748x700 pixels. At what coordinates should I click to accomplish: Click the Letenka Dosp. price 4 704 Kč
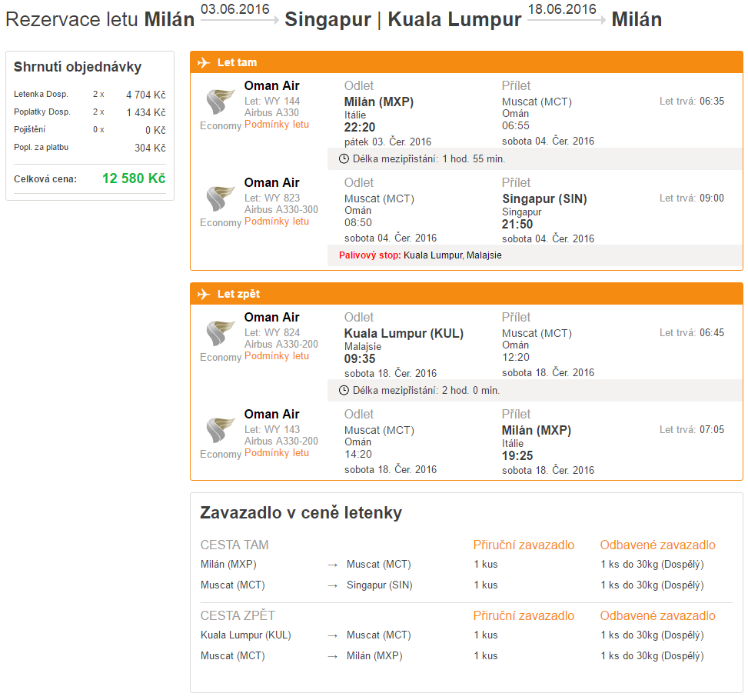click(x=146, y=95)
